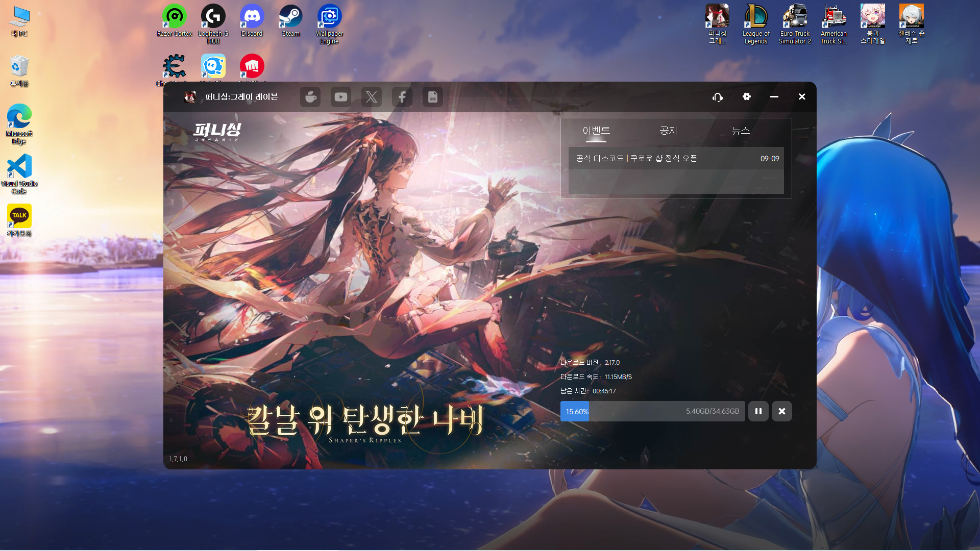Click the 09-09 announcement date
This screenshot has height=551, width=980.
tap(770, 159)
